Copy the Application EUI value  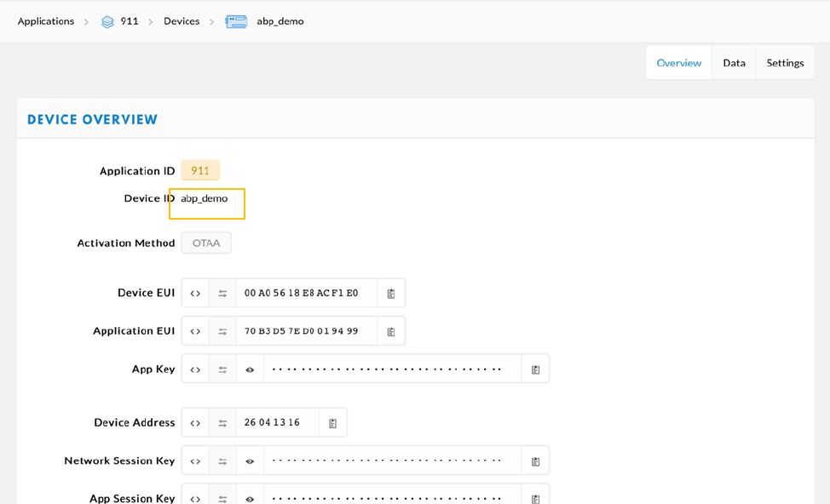coord(391,331)
